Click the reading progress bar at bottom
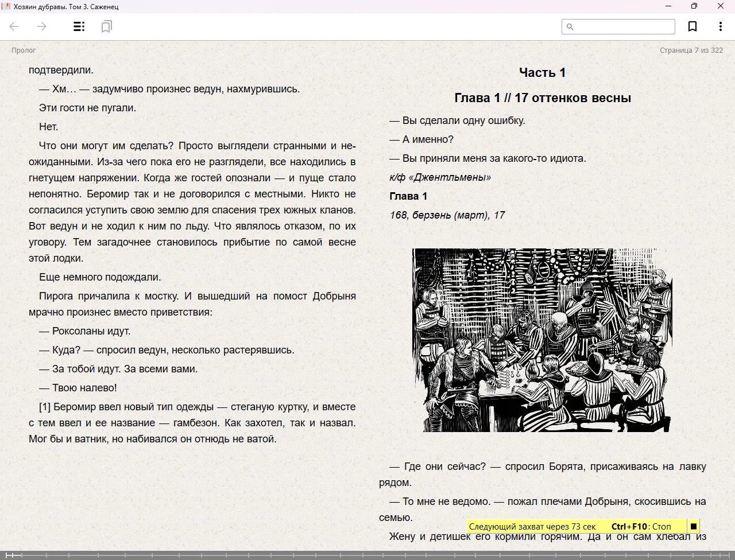The height and width of the screenshot is (560, 735). point(367,555)
